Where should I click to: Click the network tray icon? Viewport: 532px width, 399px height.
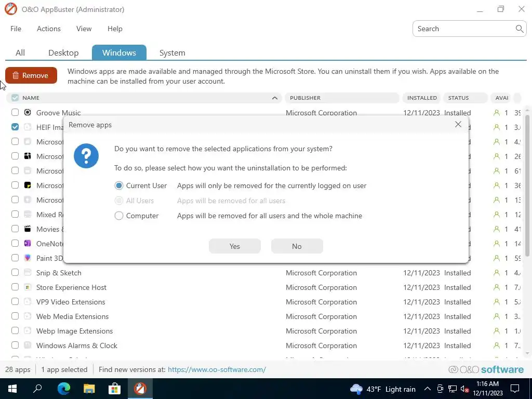(x=453, y=389)
